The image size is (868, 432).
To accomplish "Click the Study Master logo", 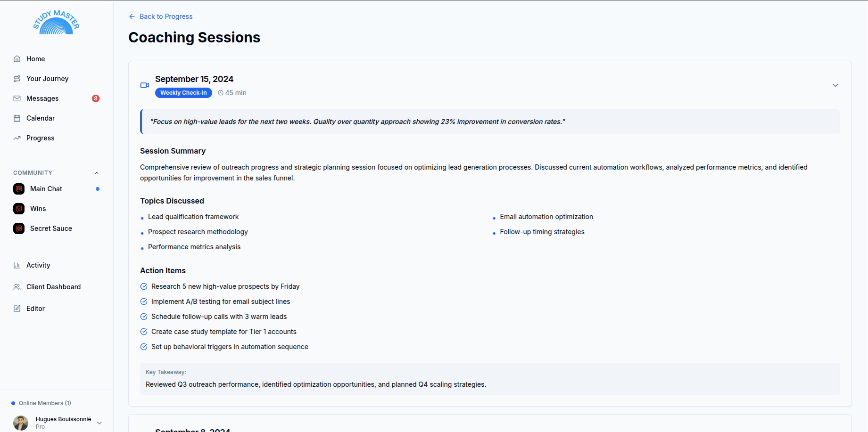I will (x=56, y=23).
